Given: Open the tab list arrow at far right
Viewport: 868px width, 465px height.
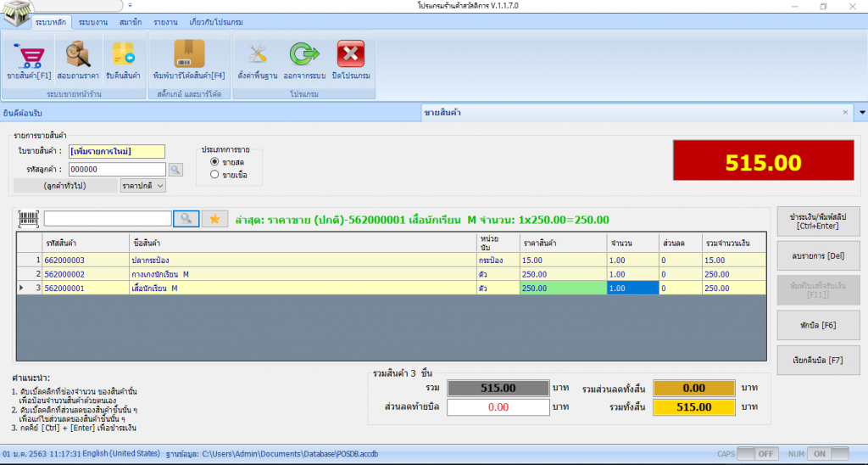Looking at the screenshot, I should pos(861,113).
